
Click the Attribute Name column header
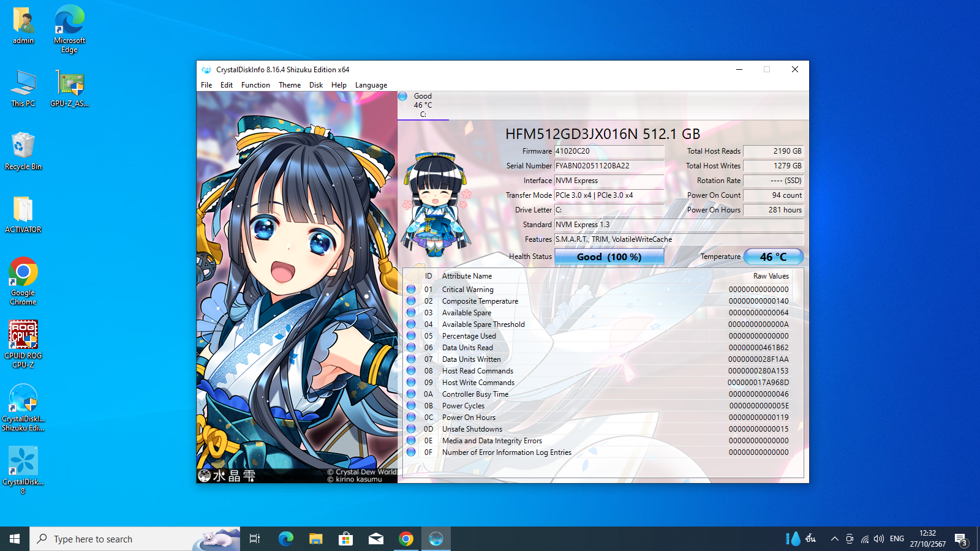pyautogui.click(x=467, y=276)
